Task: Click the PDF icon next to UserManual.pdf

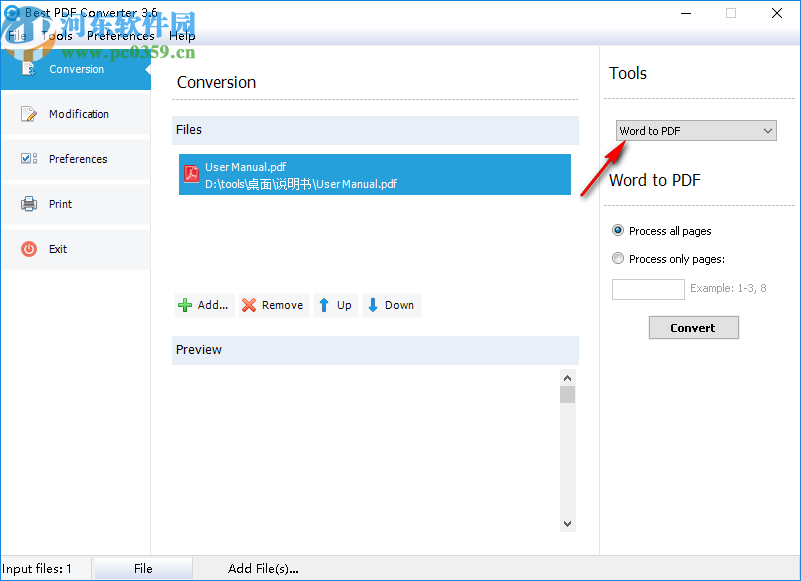Action: point(189,174)
